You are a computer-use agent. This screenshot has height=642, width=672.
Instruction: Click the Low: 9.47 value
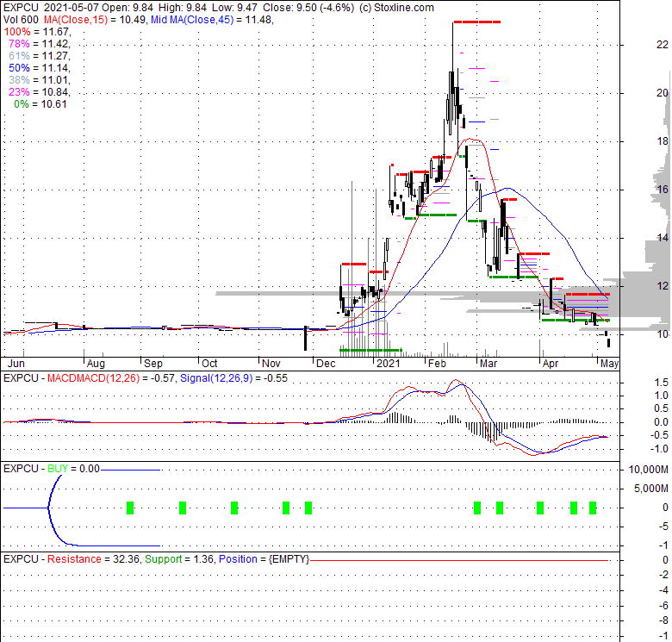coord(235,8)
